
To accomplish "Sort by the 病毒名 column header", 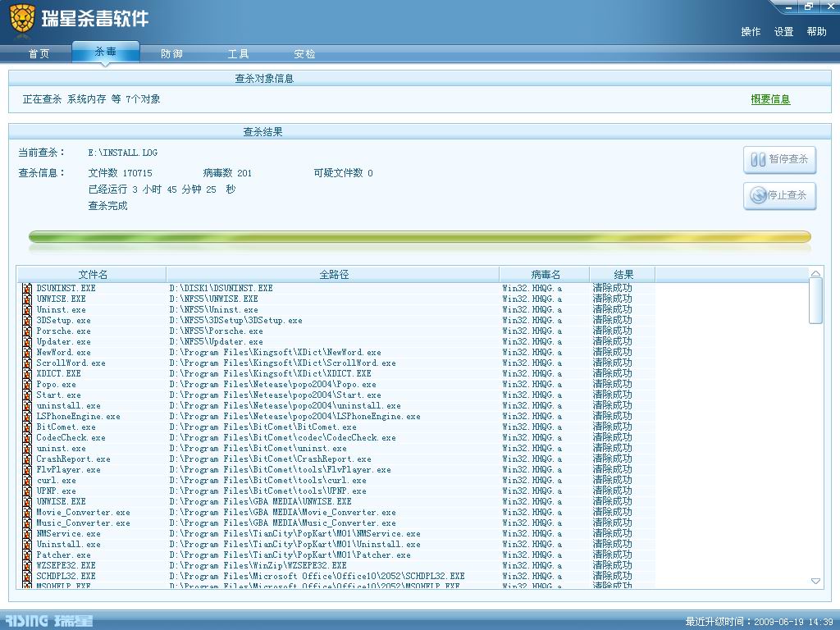I will [x=545, y=275].
